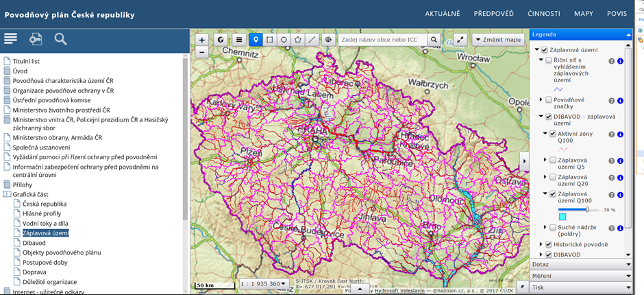Image resolution: width=644 pixels, height=295 pixels.
Task: Expand the Měření panel
Action: (580, 275)
